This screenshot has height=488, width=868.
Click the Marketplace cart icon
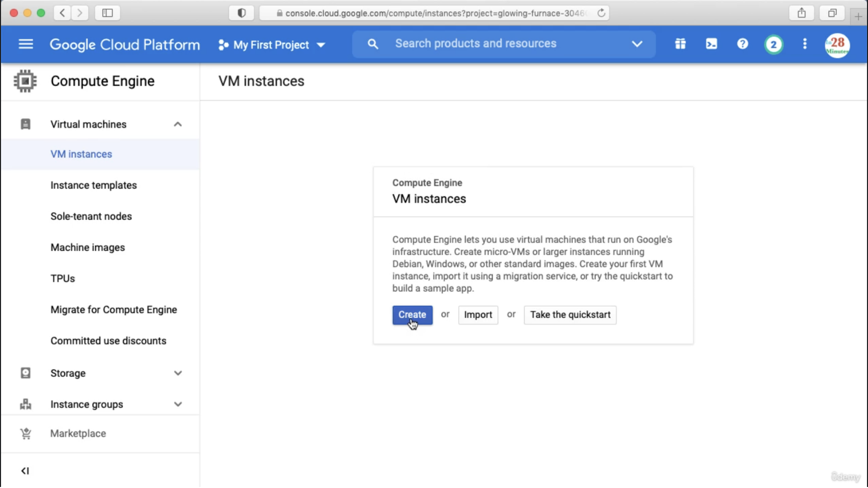click(25, 434)
